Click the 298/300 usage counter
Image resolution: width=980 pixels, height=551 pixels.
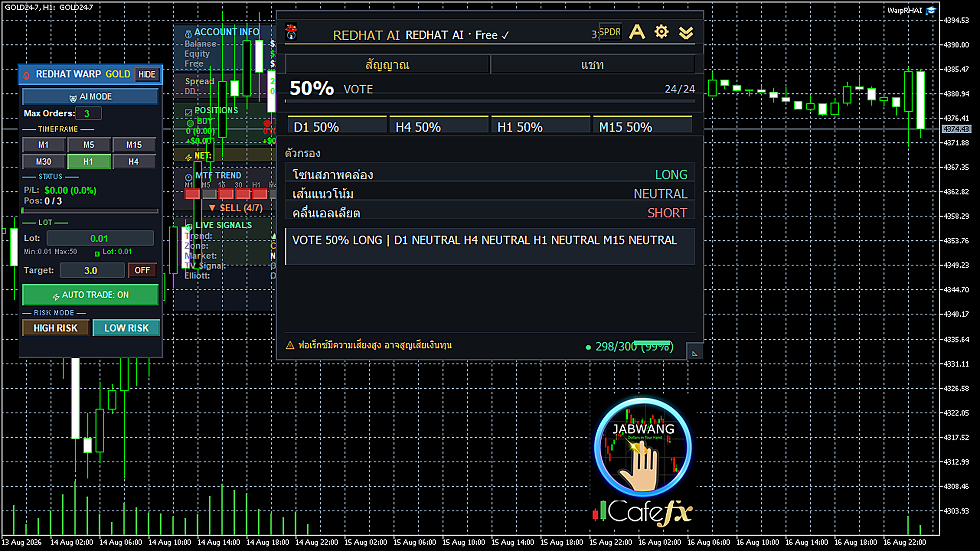click(634, 346)
